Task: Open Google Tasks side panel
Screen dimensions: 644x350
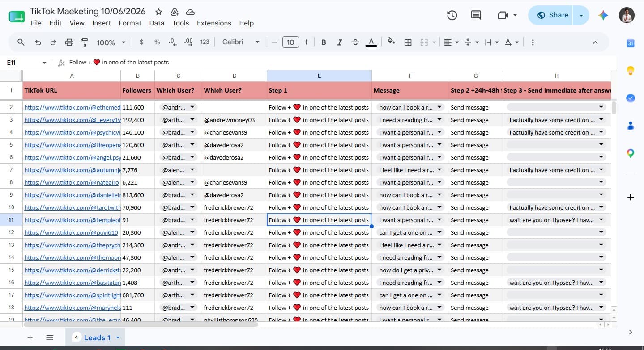Action: [631, 98]
